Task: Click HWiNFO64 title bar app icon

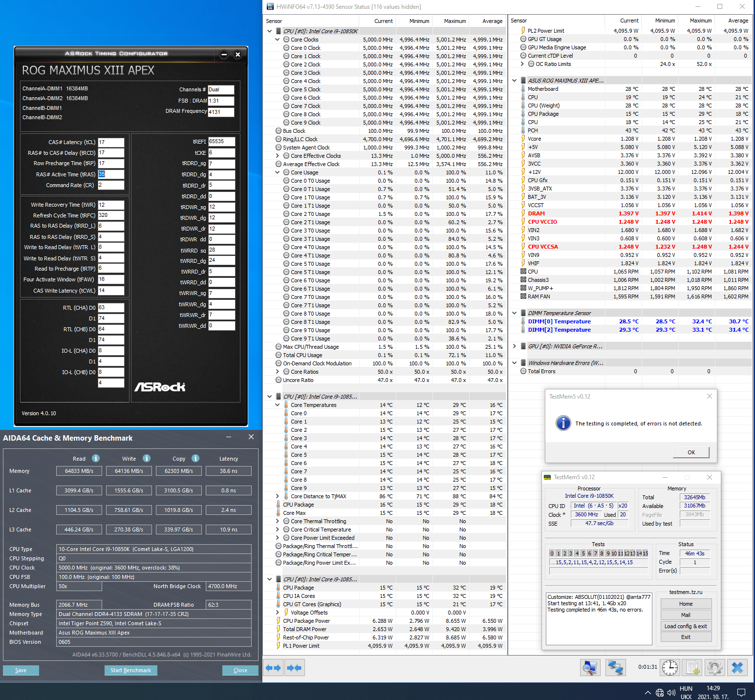Action: (270, 6)
